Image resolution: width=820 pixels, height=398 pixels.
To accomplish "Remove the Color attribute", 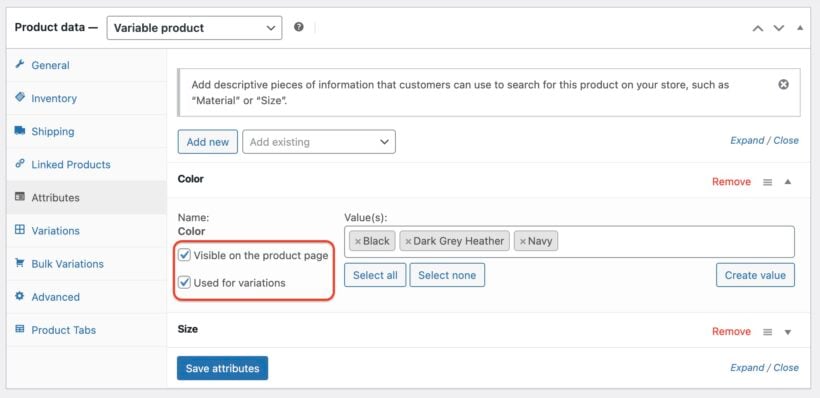I will (731, 182).
